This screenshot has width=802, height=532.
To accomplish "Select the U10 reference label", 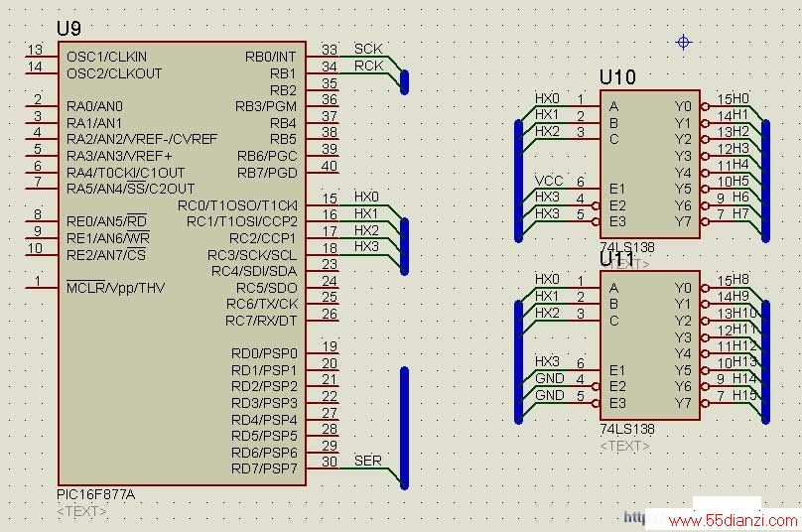I will (x=617, y=77).
